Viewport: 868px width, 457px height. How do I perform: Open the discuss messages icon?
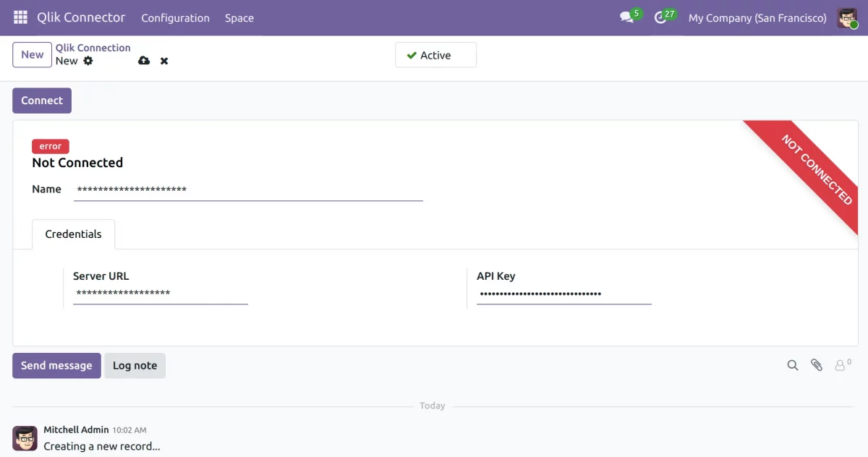point(626,17)
